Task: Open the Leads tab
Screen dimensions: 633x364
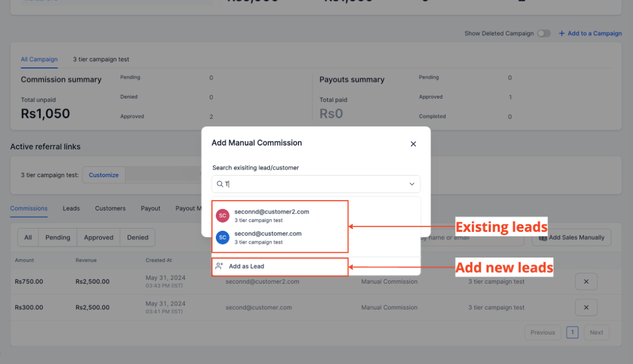Action: click(x=71, y=208)
